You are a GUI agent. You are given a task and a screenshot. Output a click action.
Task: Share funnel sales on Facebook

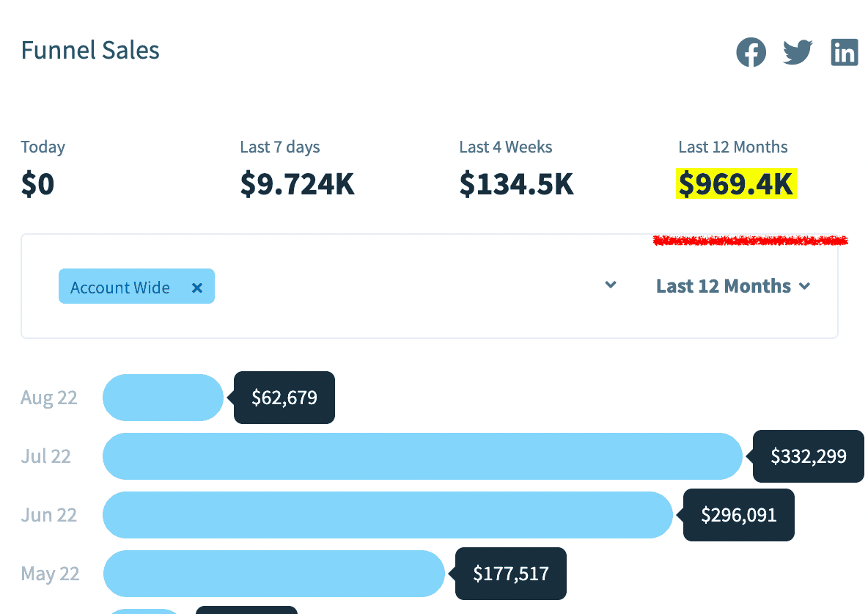point(751,53)
